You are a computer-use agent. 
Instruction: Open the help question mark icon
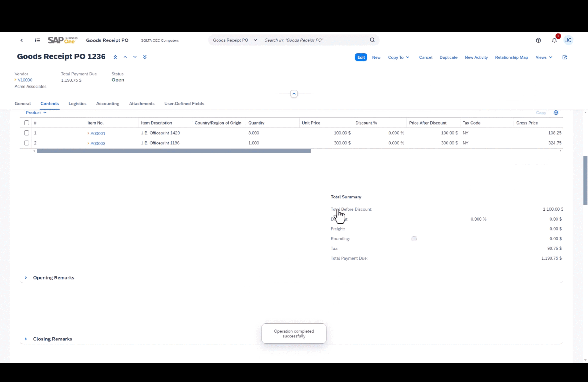pos(538,40)
